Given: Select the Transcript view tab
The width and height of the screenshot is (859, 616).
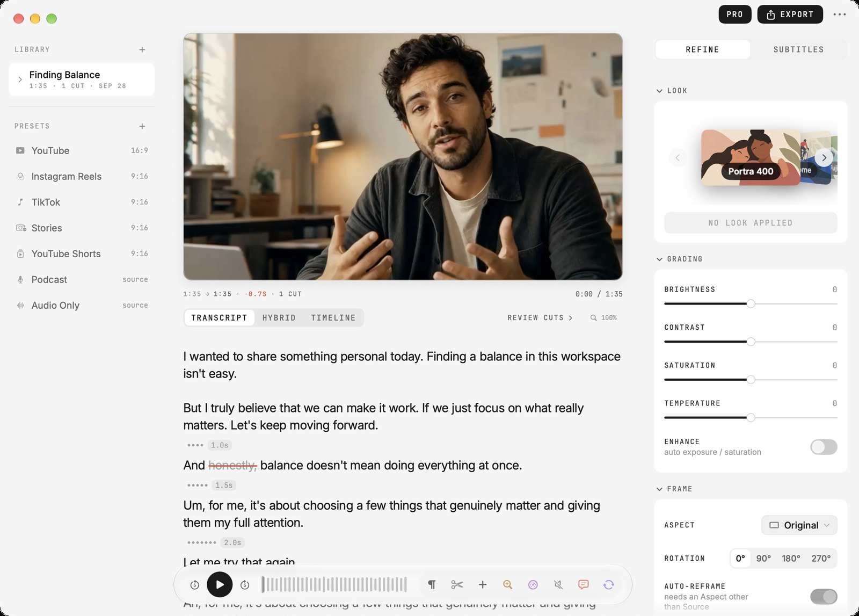Looking at the screenshot, I should click(x=219, y=318).
